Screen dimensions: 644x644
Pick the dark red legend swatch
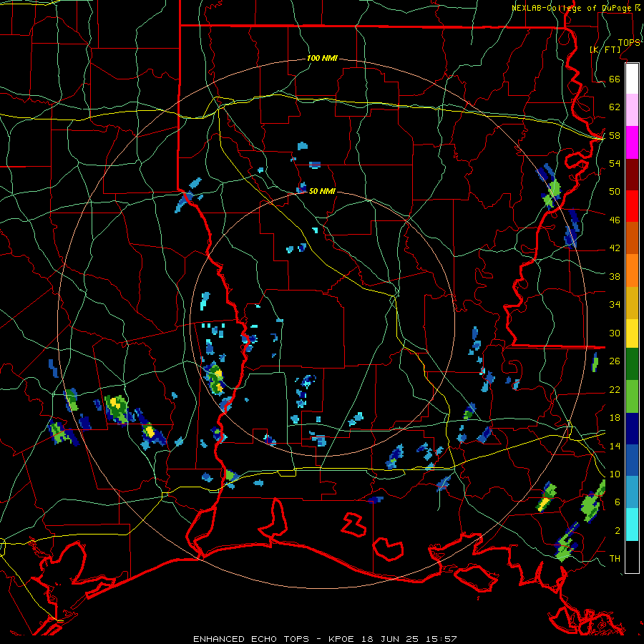[632, 174]
